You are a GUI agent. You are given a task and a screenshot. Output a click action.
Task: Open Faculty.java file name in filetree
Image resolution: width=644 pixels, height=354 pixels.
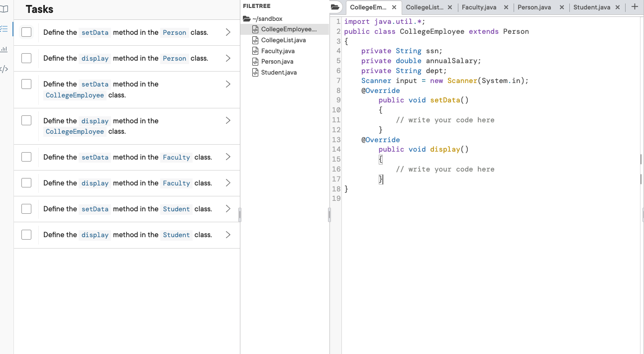pos(278,51)
